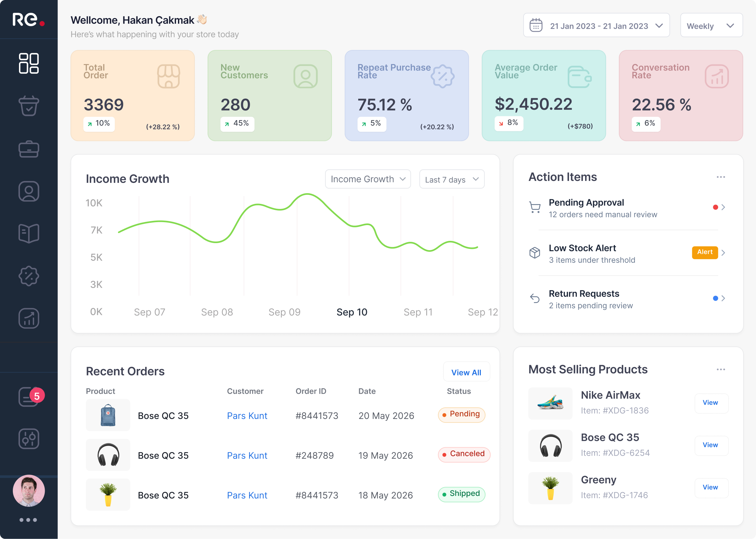This screenshot has width=756, height=539.
Task: Click the cart icon beside Pending Approval
Action: pos(535,207)
